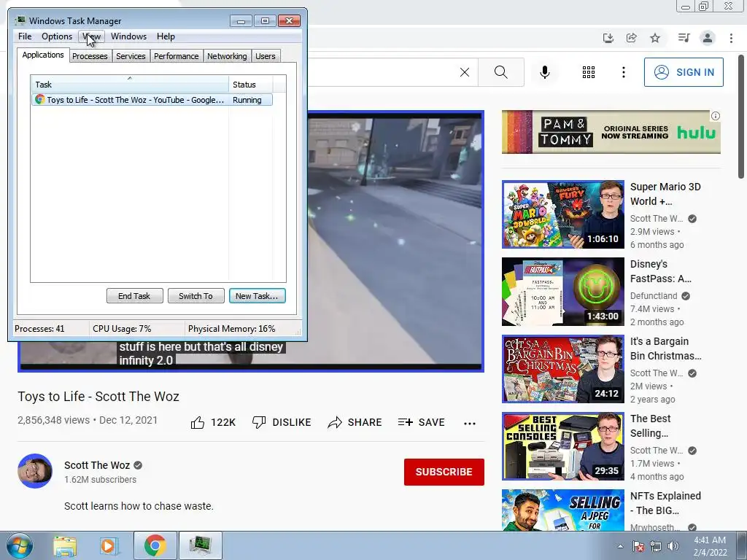Click the DISLIKE thumbs down button
747x560 pixels.
282,422
